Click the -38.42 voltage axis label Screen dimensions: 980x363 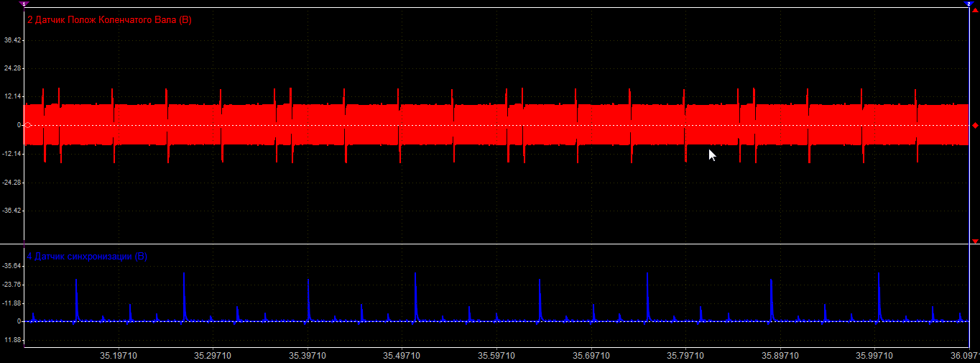[11, 211]
